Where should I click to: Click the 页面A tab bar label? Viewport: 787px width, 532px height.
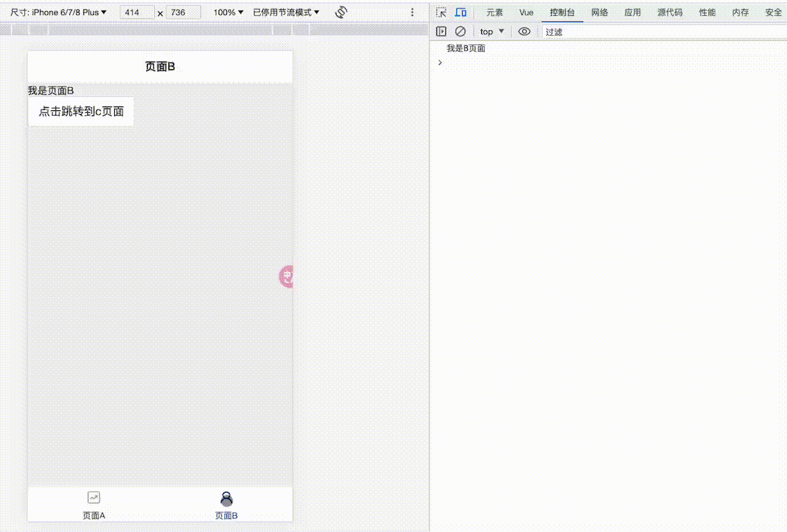pyautogui.click(x=94, y=515)
